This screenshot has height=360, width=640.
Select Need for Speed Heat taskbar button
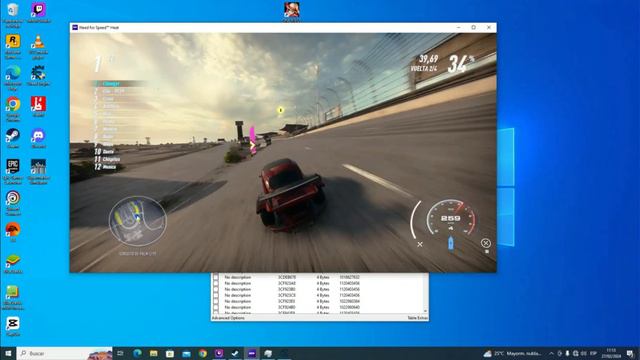pos(251,353)
